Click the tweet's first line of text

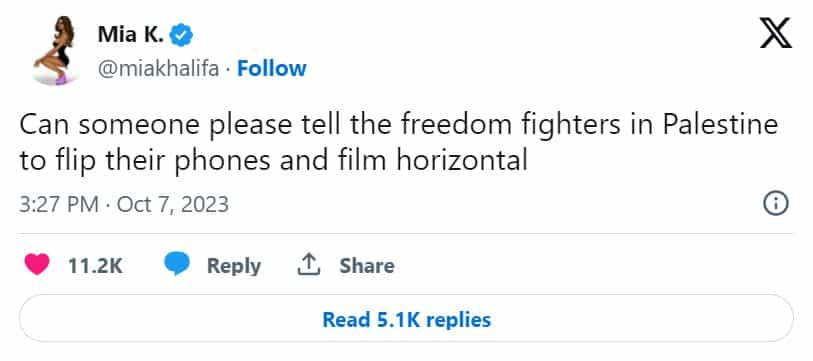click(399, 127)
